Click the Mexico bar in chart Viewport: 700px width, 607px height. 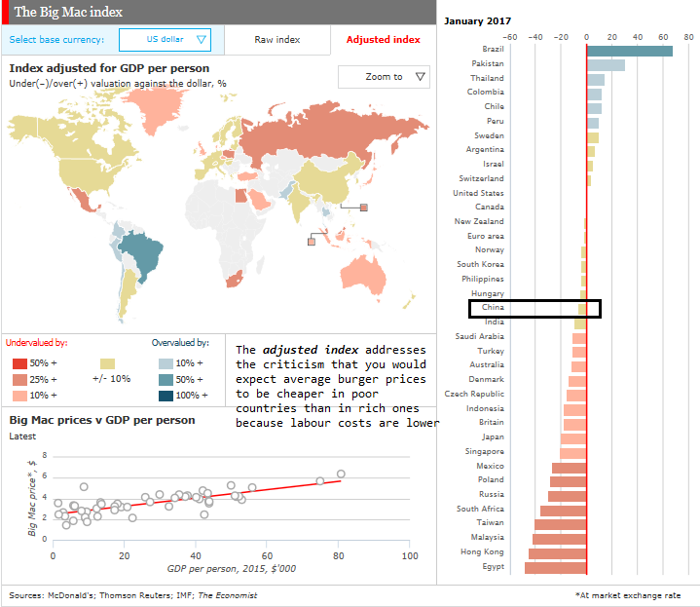[570, 468]
